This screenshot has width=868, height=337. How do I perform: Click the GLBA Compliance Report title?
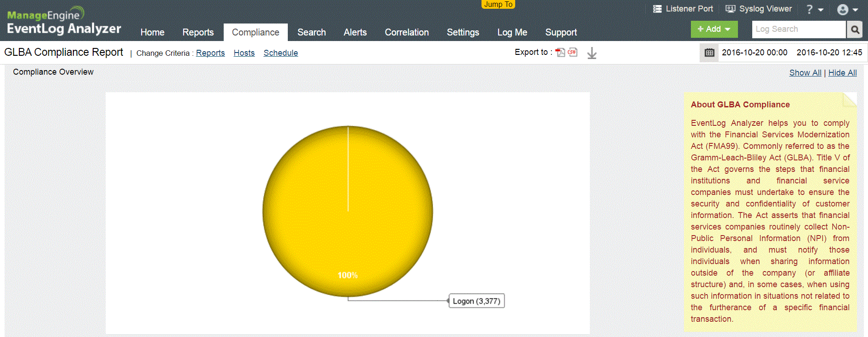point(64,52)
